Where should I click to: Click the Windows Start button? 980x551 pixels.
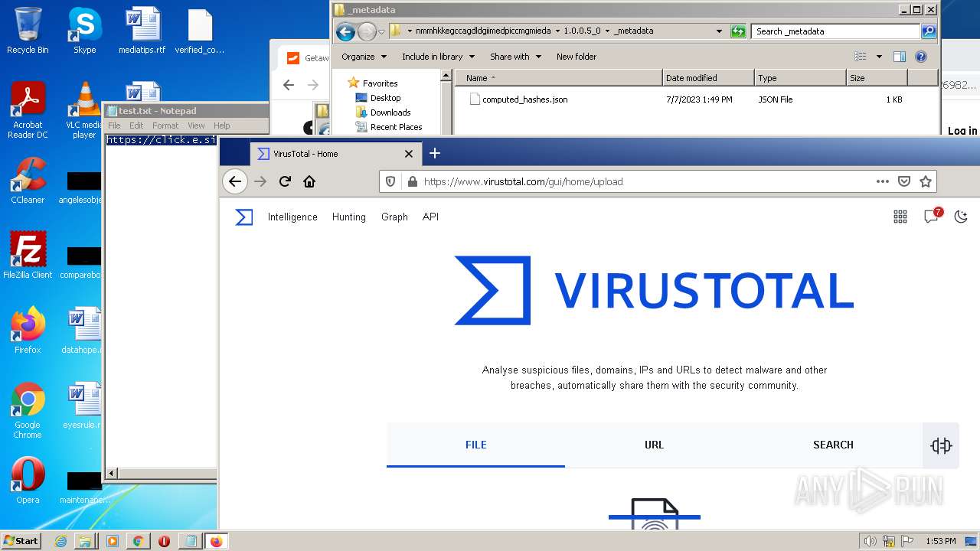(x=21, y=540)
